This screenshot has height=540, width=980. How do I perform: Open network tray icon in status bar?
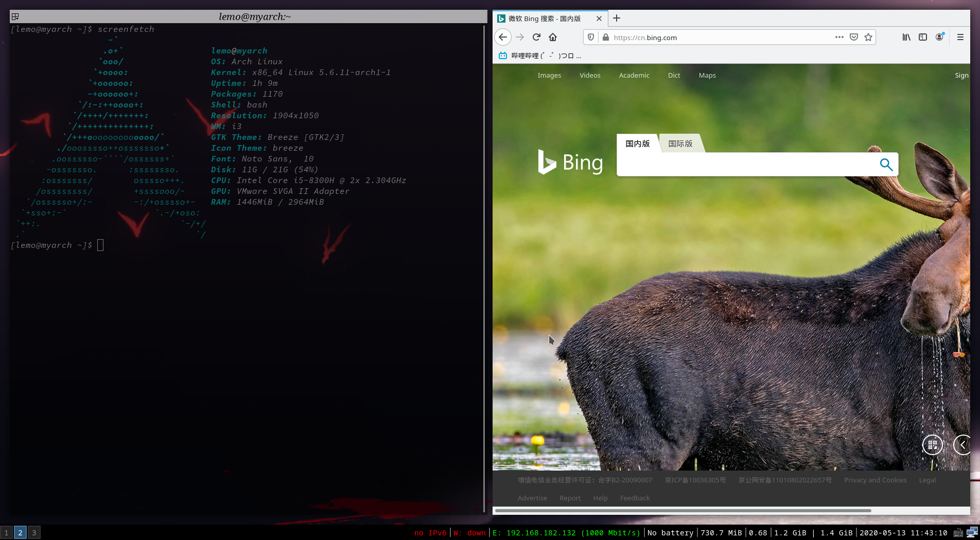972,532
